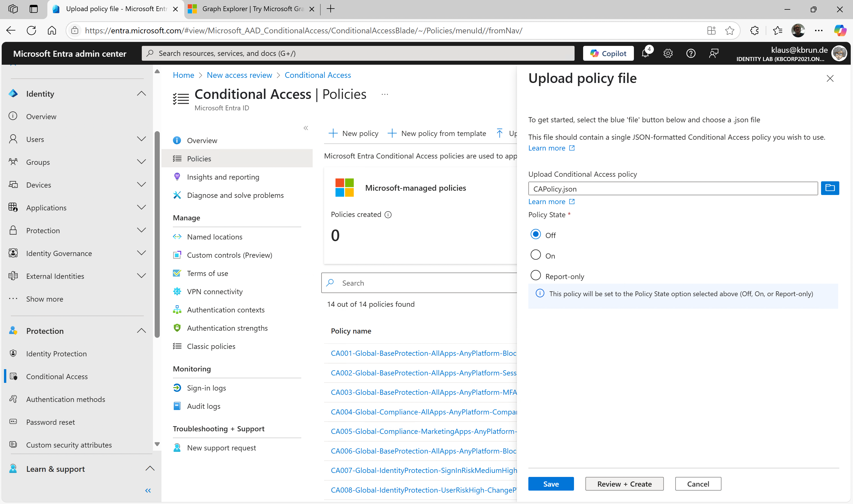The width and height of the screenshot is (853, 504).
Task: Click the Cancel button
Action: [698, 484]
